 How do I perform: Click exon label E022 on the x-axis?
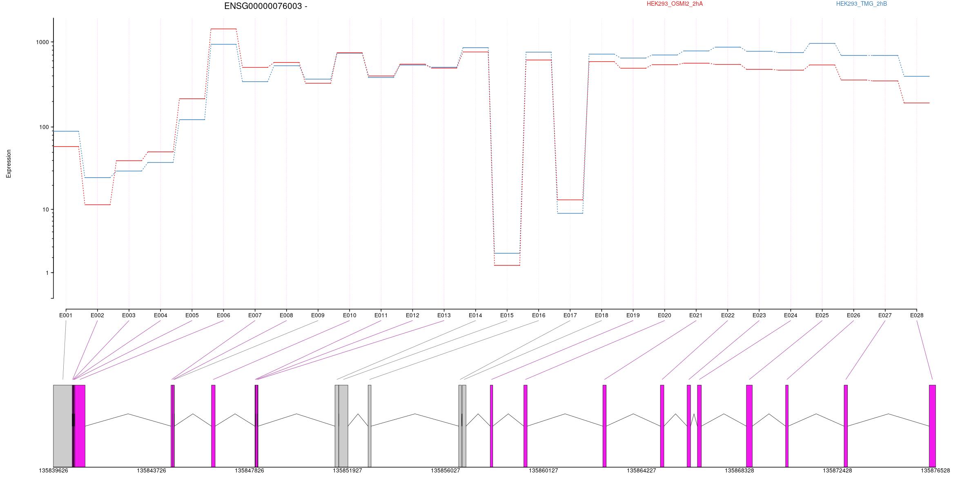728,315
